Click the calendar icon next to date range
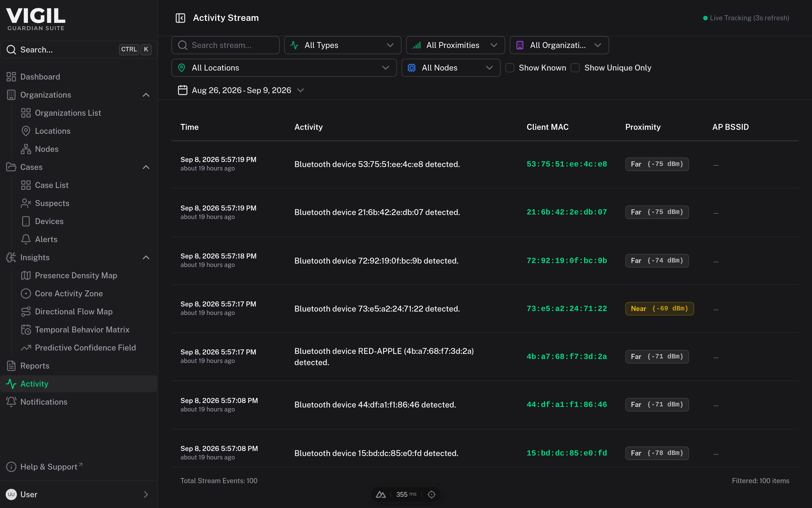The image size is (812, 508). pos(182,90)
